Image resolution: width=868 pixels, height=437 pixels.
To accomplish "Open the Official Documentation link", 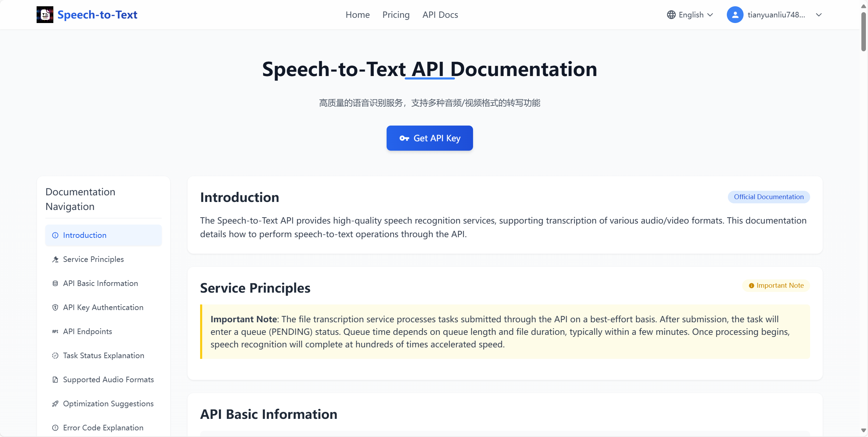I will coord(769,197).
